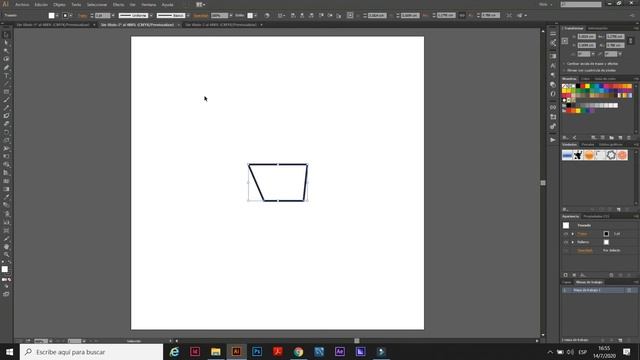
Task: Open the Objeto menu
Action: [59, 4]
